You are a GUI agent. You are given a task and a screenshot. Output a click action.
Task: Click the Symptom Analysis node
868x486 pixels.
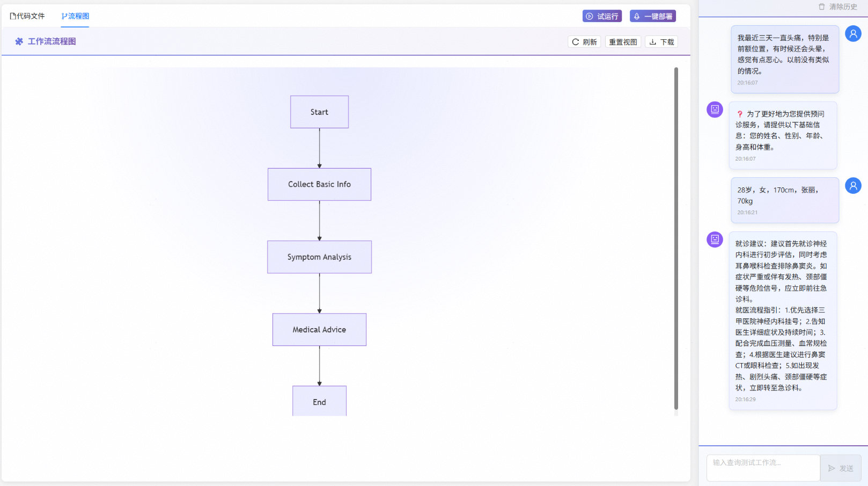pos(319,257)
